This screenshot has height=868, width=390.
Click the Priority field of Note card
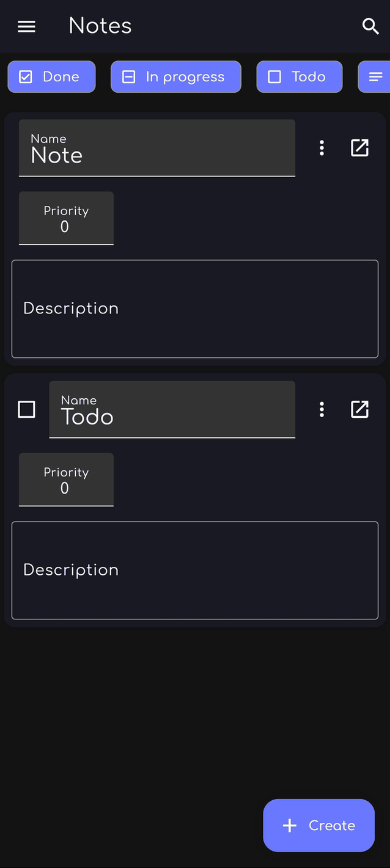coord(66,219)
